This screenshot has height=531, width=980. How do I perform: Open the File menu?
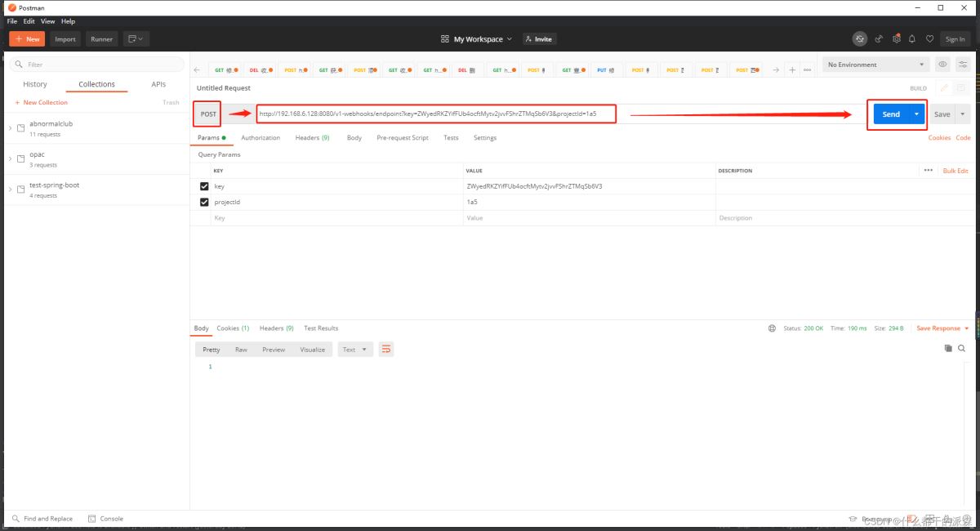[x=12, y=21]
